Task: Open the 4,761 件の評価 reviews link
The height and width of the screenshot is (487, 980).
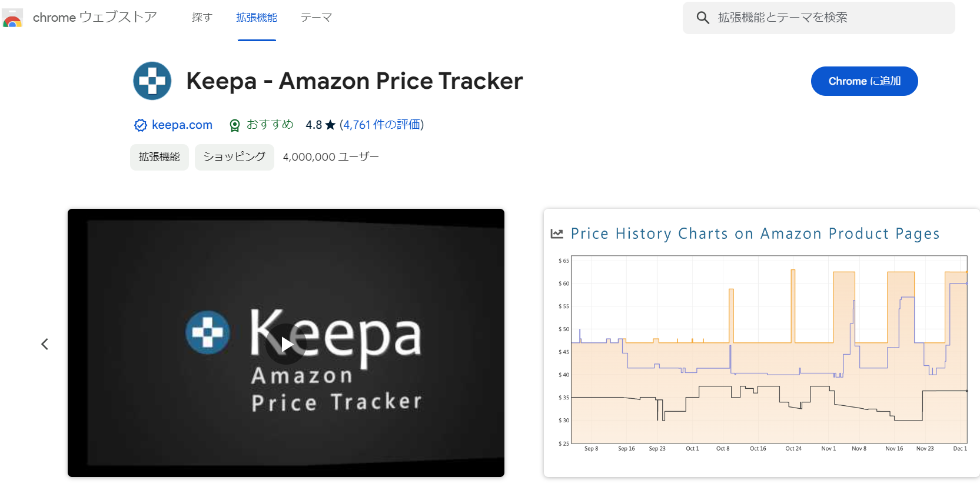Action: 381,125
